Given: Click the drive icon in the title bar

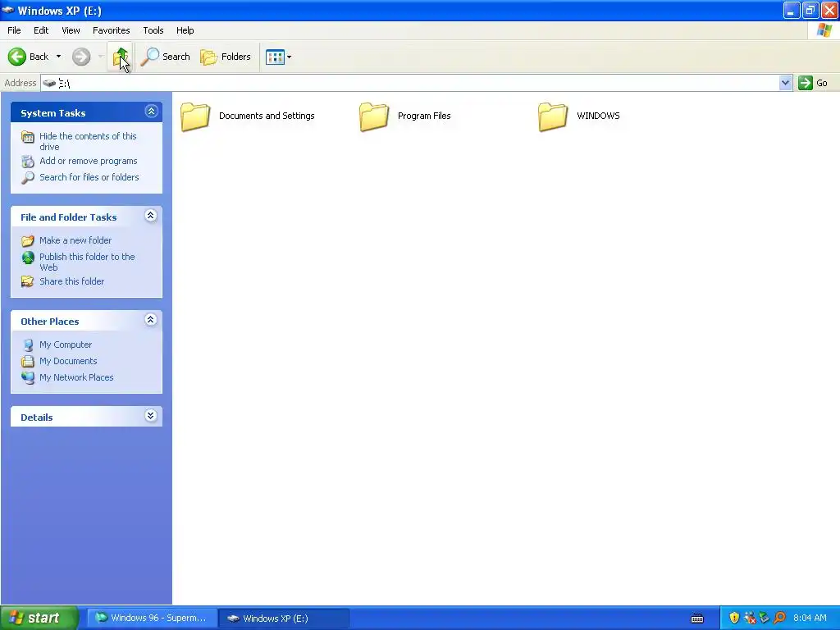Looking at the screenshot, I should pos(8,10).
